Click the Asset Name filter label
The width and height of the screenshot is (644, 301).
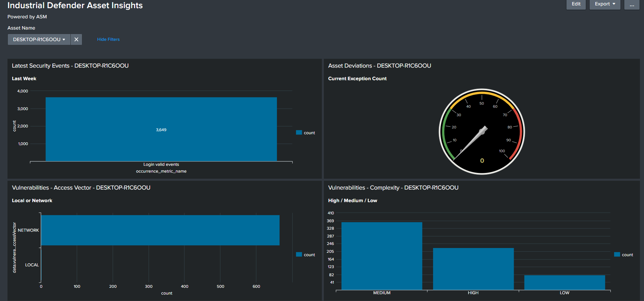(21, 28)
